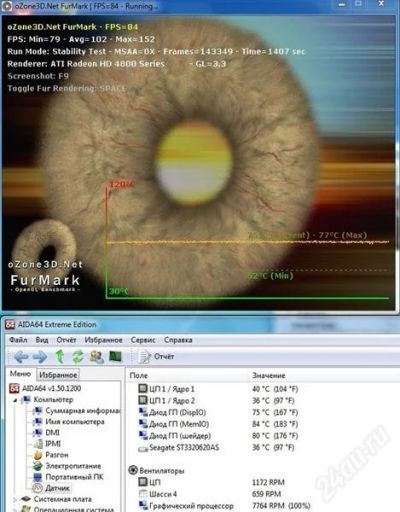Open the Сервис menu
The width and height of the screenshot is (400, 512).
(x=143, y=340)
